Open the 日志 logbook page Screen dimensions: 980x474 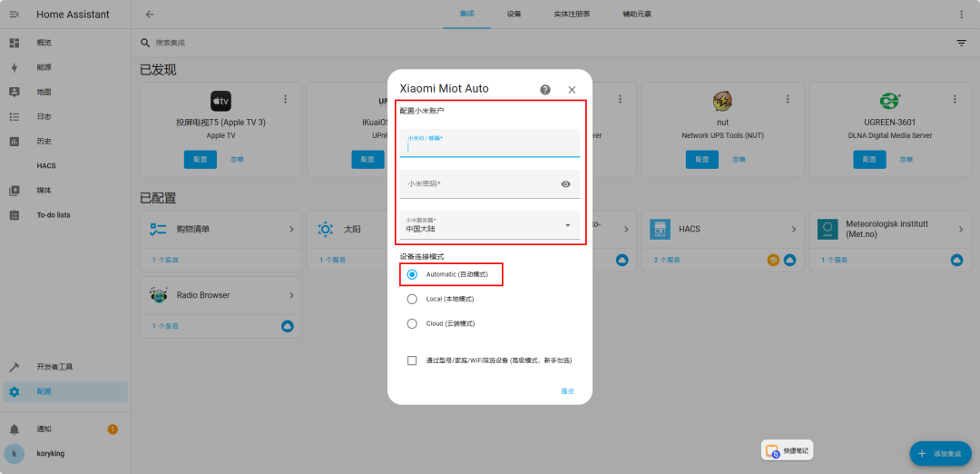[x=65, y=116]
